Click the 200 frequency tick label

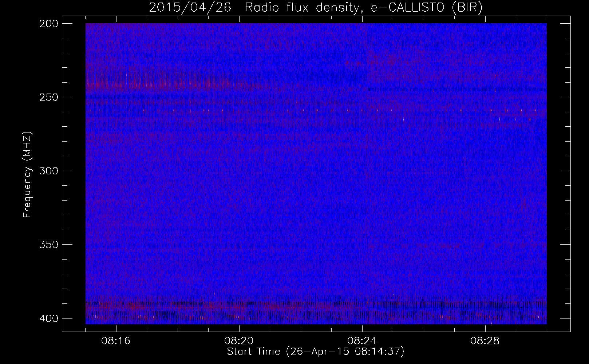pos(48,23)
